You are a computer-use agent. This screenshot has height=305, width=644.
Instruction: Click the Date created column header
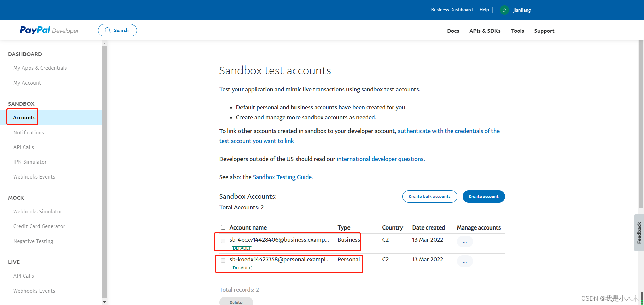[x=428, y=227]
